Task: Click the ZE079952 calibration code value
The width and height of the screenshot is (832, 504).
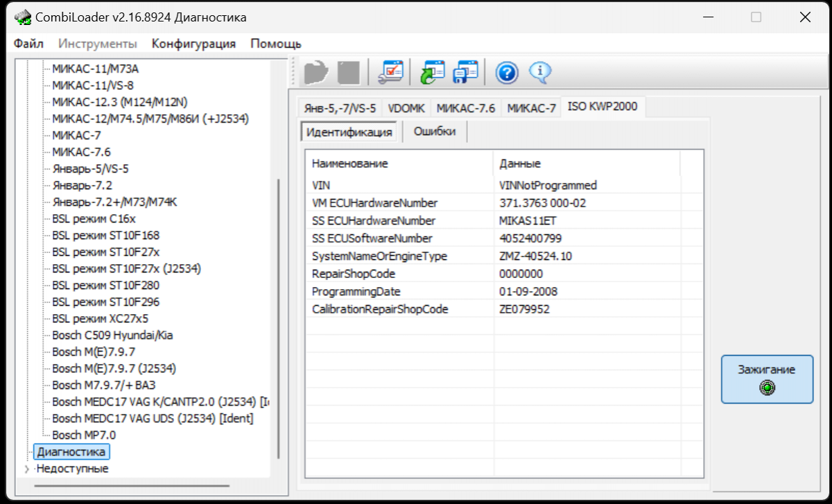Action: tap(524, 309)
